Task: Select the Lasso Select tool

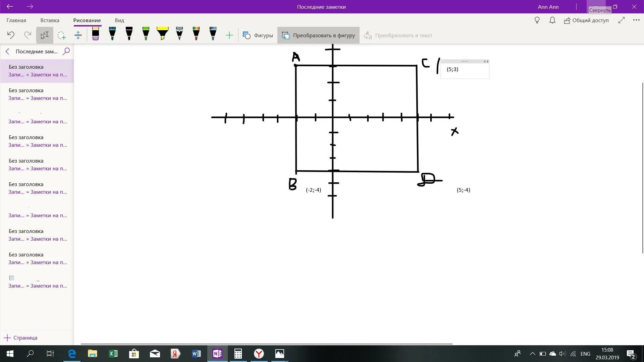Action: (61, 35)
